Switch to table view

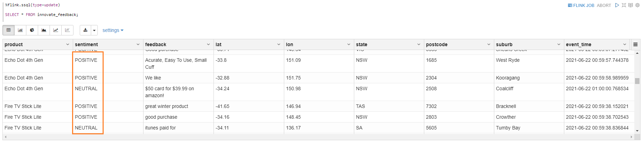[9, 30]
